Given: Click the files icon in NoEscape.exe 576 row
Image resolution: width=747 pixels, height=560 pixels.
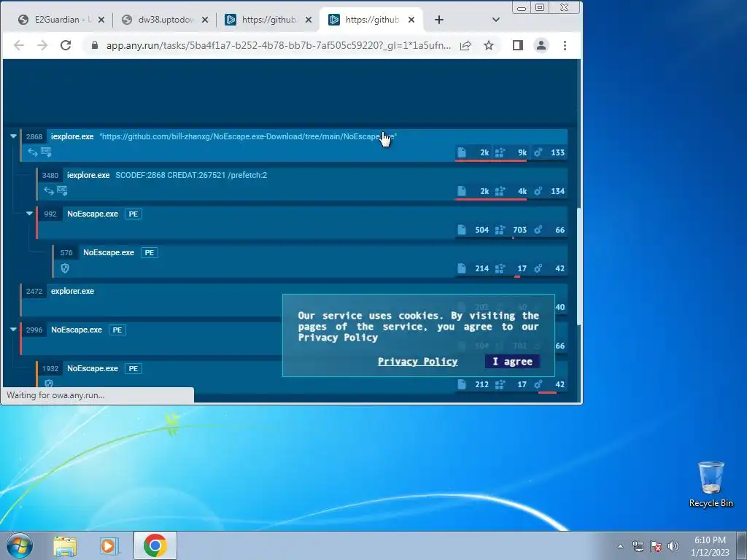Looking at the screenshot, I should point(462,268).
